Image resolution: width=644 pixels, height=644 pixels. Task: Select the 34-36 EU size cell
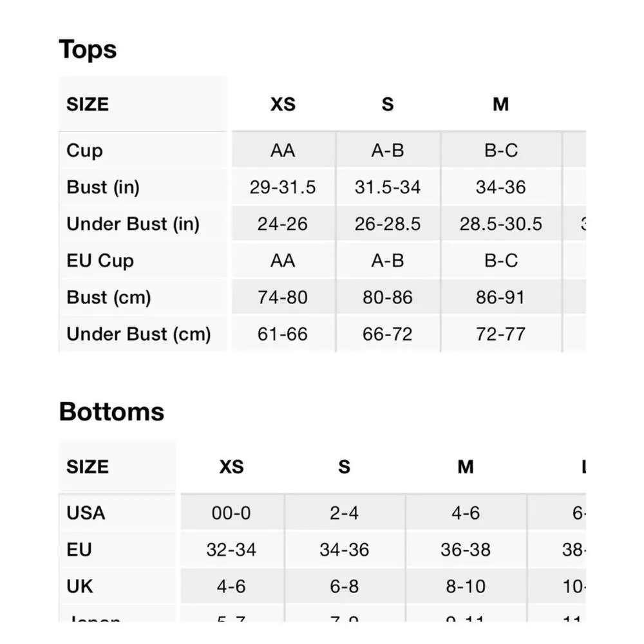pos(344,550)
